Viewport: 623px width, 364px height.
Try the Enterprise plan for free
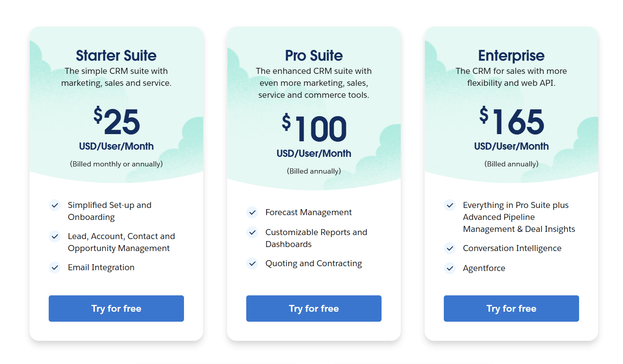pos(511,309)
